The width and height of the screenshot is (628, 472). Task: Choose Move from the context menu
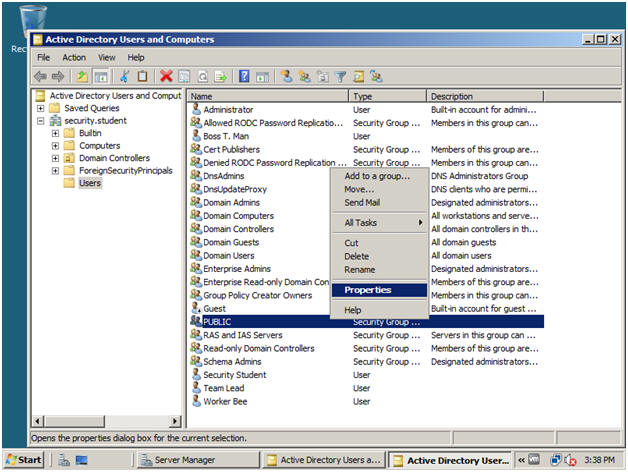click(x=379, y=189)
